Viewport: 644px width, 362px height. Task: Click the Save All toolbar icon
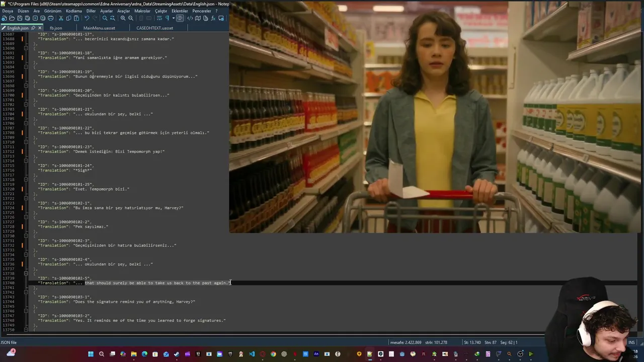tap(27, 18)
